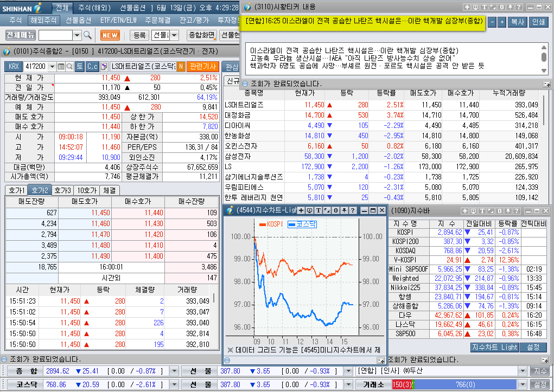Click the T icon in 시황티커 title bar
554x392 pixels.
[x=484, y=7]
